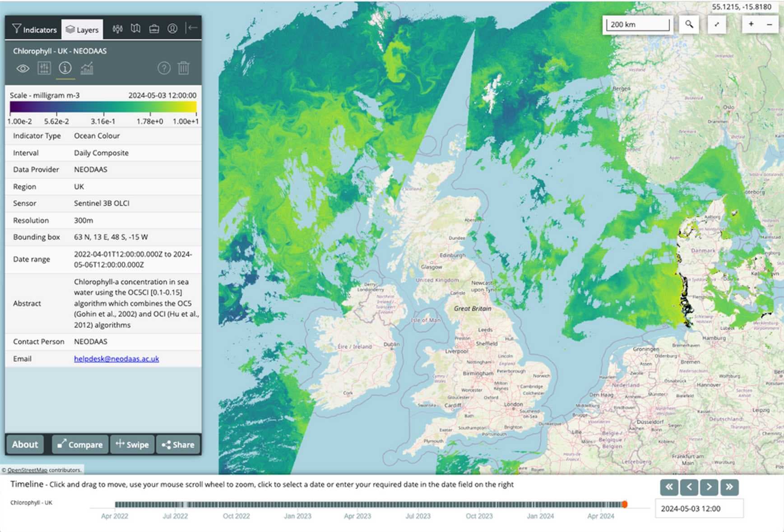
Task: Click the account profile icon
Action: coord(173,28)
